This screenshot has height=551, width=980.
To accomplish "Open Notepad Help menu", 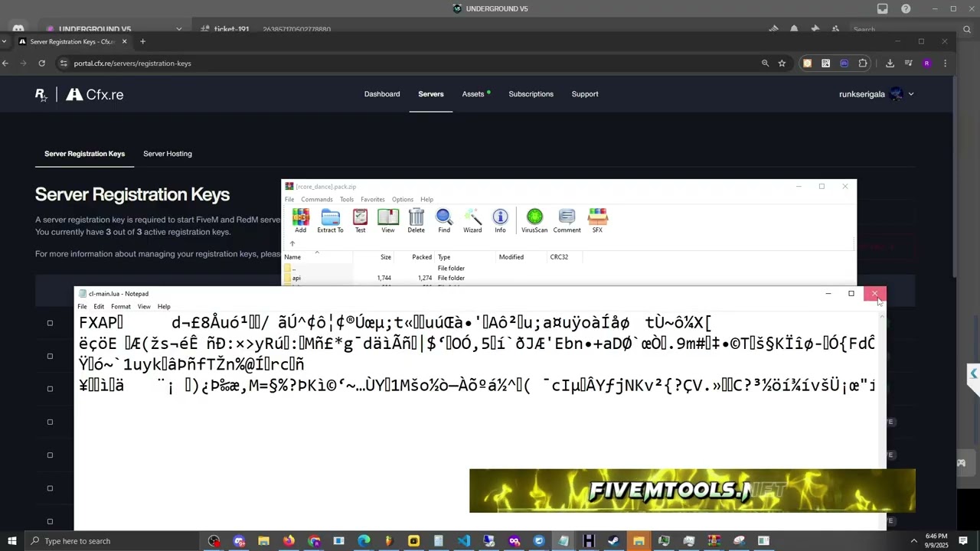I will [164, 307].
